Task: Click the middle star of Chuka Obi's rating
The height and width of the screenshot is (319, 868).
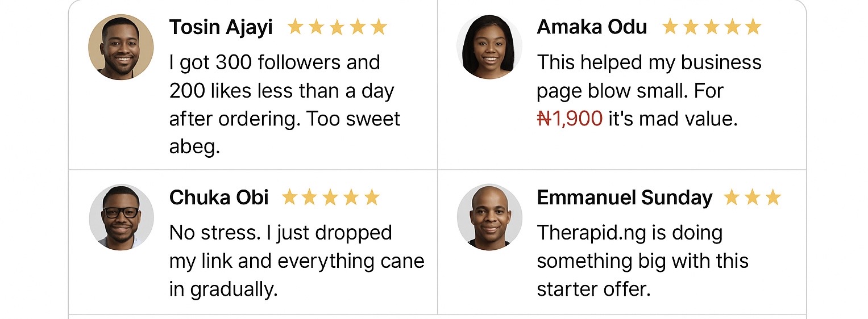Action: 331,197
